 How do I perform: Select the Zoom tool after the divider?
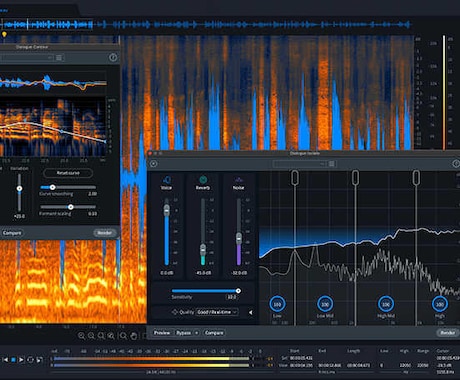click(x=123, y=336)
